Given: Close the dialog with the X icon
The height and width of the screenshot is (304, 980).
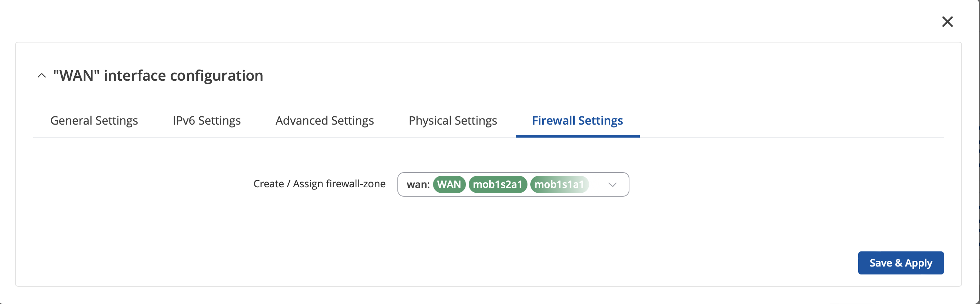Looking at the screenshot, I should click(x=947, y=22).
